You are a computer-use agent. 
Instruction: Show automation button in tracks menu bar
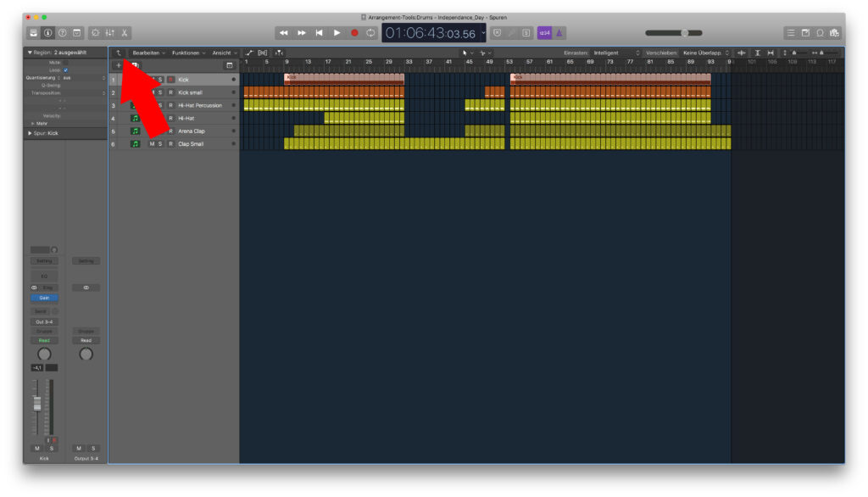[x=249, y=53]
